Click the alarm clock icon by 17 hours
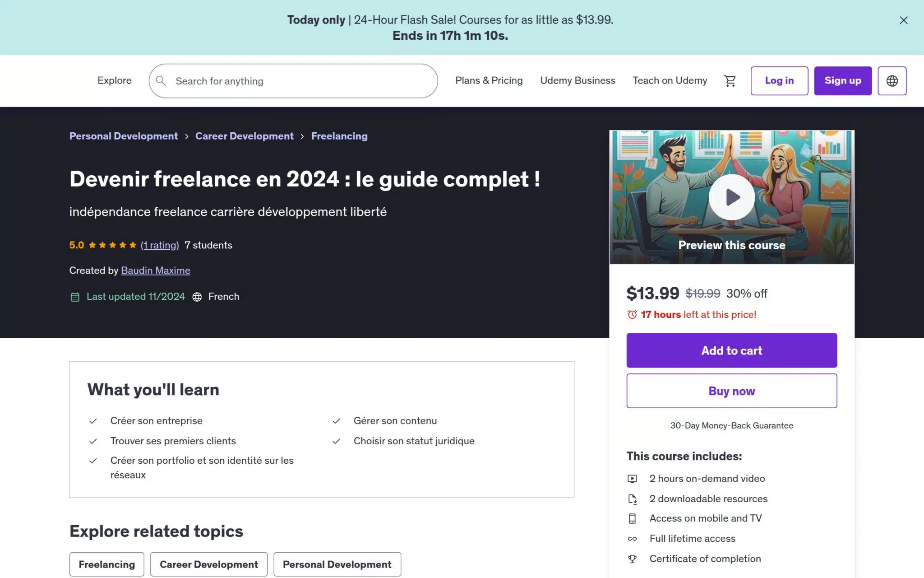The width and height of the screenshot is (924, 578). (x=632, y=314)
